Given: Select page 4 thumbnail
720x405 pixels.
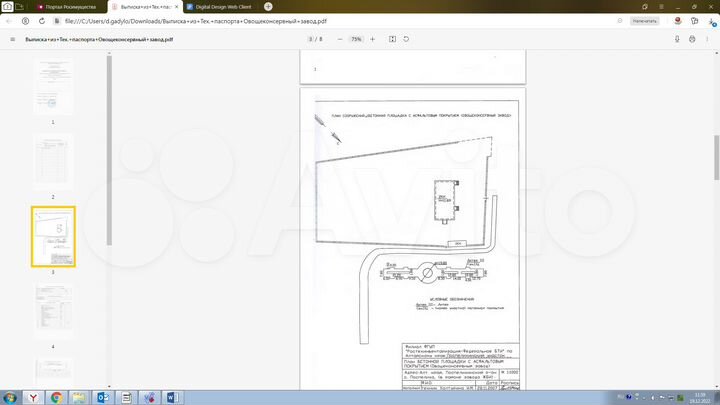Looking at the screenshot, I should pos(53,311).
